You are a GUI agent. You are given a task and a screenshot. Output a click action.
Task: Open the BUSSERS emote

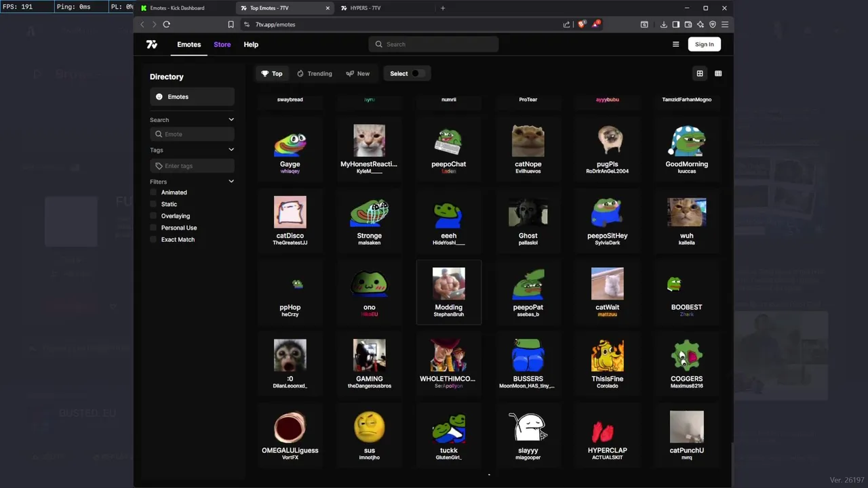coord(528,363)
